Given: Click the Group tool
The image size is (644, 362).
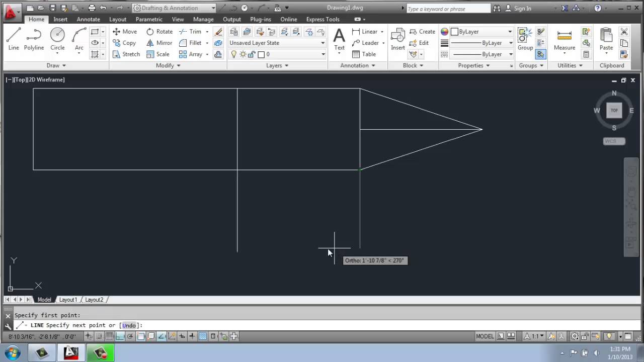Looking at the screenshot, I should pos(525,39).
